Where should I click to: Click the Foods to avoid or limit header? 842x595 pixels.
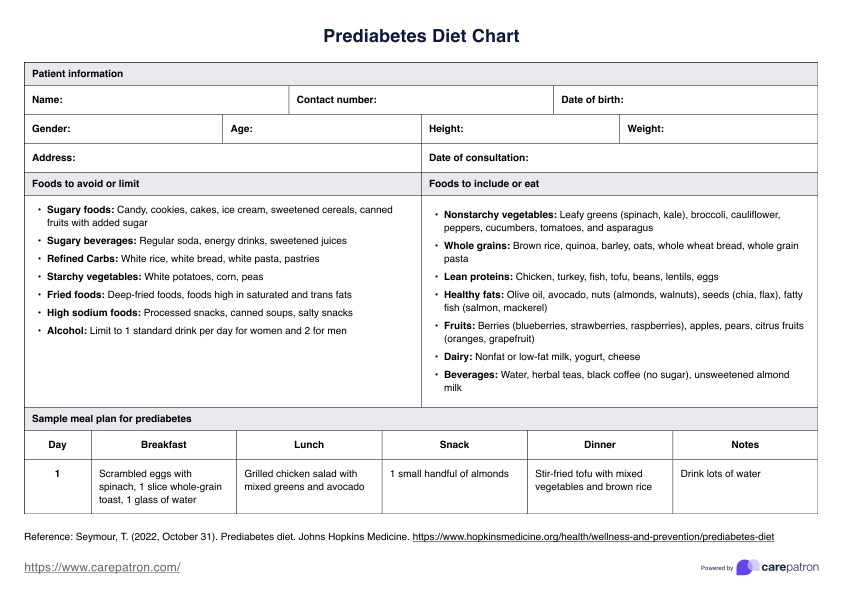click(x=86, y=184)
